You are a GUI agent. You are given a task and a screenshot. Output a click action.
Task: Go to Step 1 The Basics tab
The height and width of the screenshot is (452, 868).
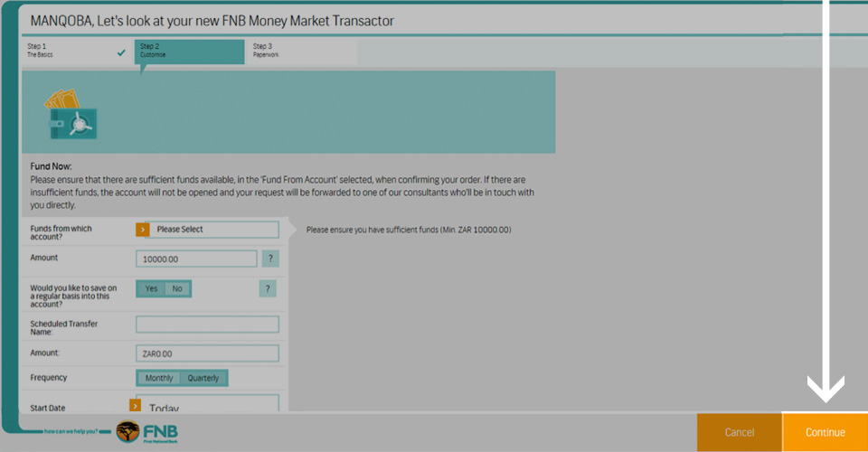click(77, 51)
